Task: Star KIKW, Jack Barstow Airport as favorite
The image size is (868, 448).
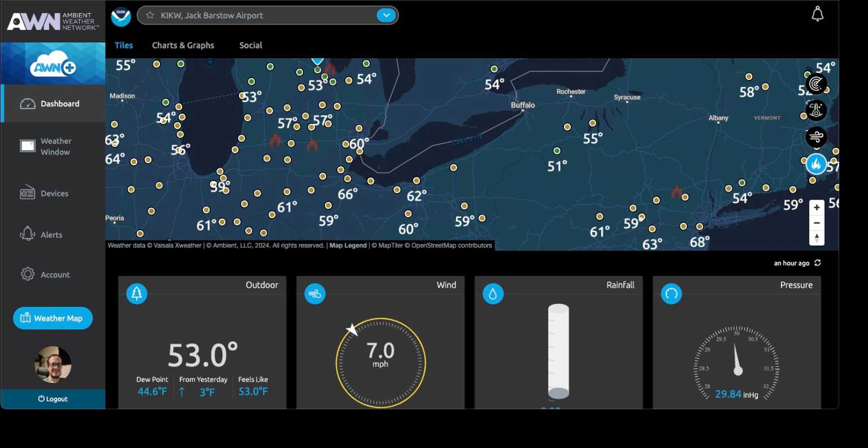Action: tap(150, 15)
